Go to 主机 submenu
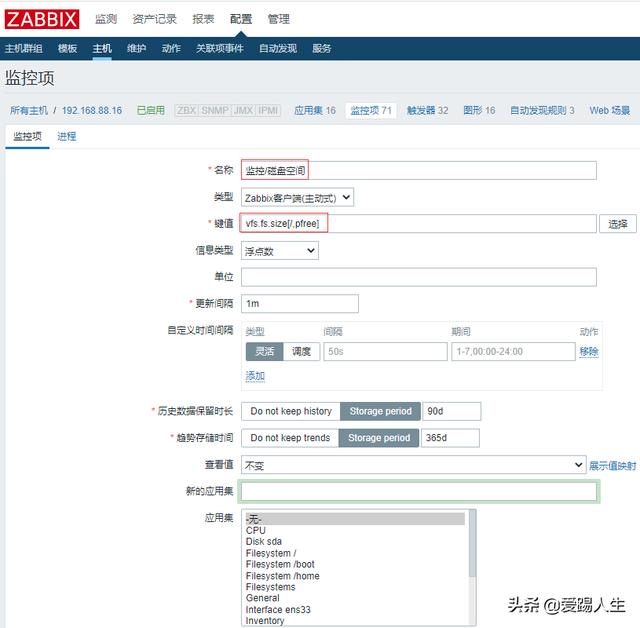The width and height of the screenshot is (640, 628). 102,49
